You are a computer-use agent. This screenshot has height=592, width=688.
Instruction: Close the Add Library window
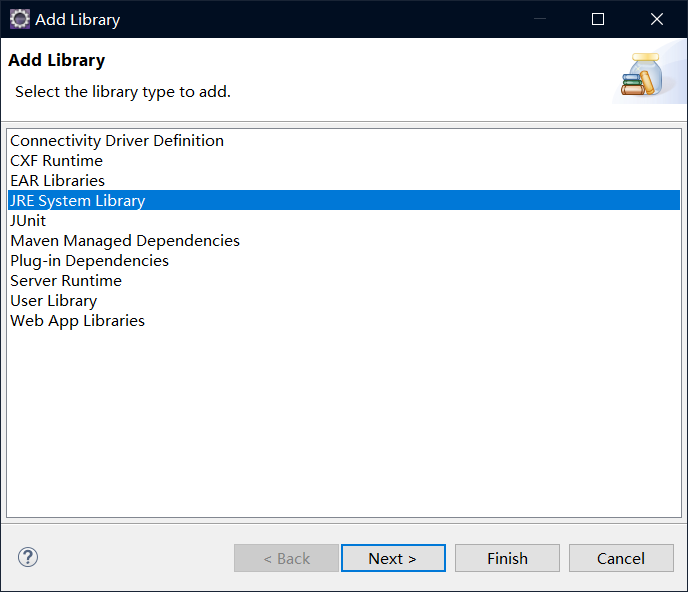pos(657,19)
